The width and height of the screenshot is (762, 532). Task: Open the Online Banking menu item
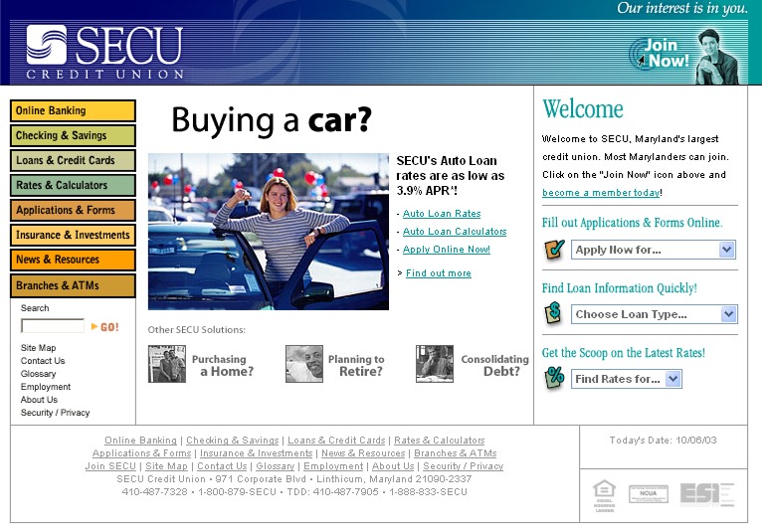click(73, 110)
